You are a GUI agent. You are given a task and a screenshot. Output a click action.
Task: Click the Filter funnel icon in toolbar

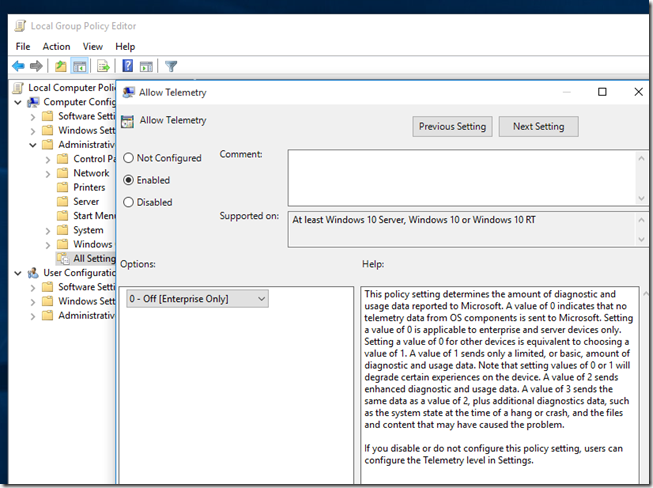coord(171,66)
